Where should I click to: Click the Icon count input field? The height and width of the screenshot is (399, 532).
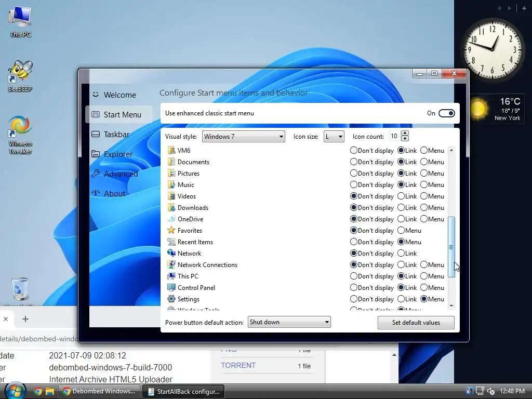pyautogui.click(x=395, y=136)
